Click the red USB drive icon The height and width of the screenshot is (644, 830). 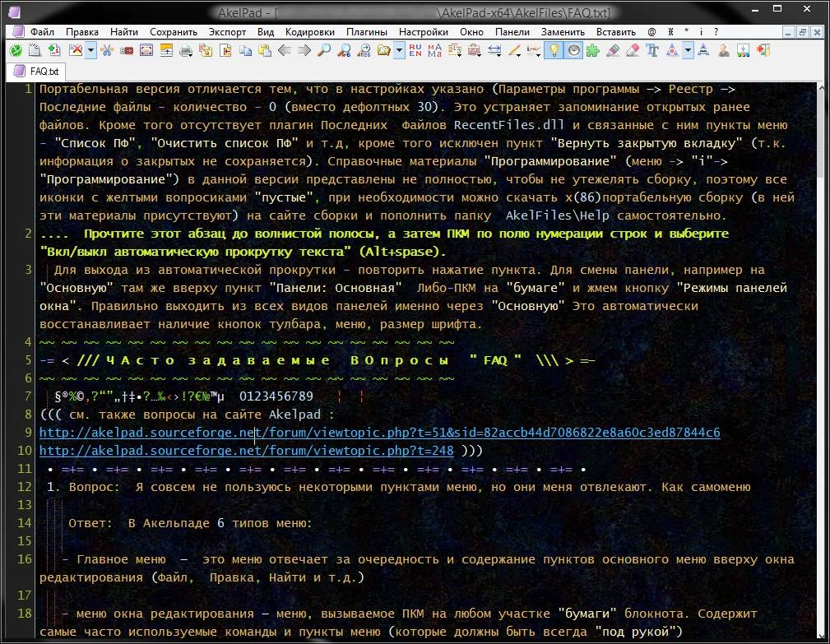coord(127,50)
